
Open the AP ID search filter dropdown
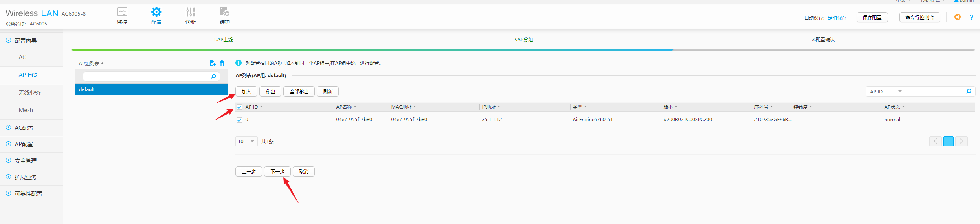tap(900, 91)
